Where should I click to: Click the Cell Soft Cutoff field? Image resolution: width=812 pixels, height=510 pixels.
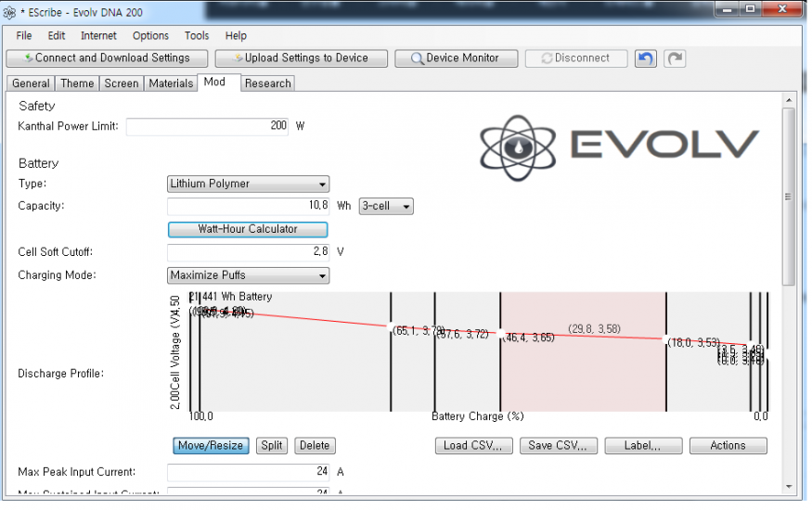tap(248, 252)
